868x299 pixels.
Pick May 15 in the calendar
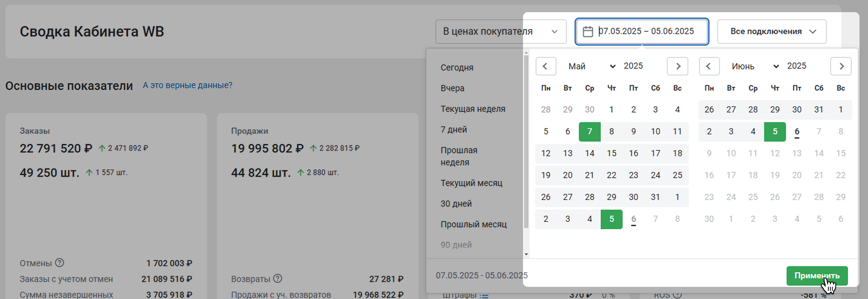click(611, 153)
